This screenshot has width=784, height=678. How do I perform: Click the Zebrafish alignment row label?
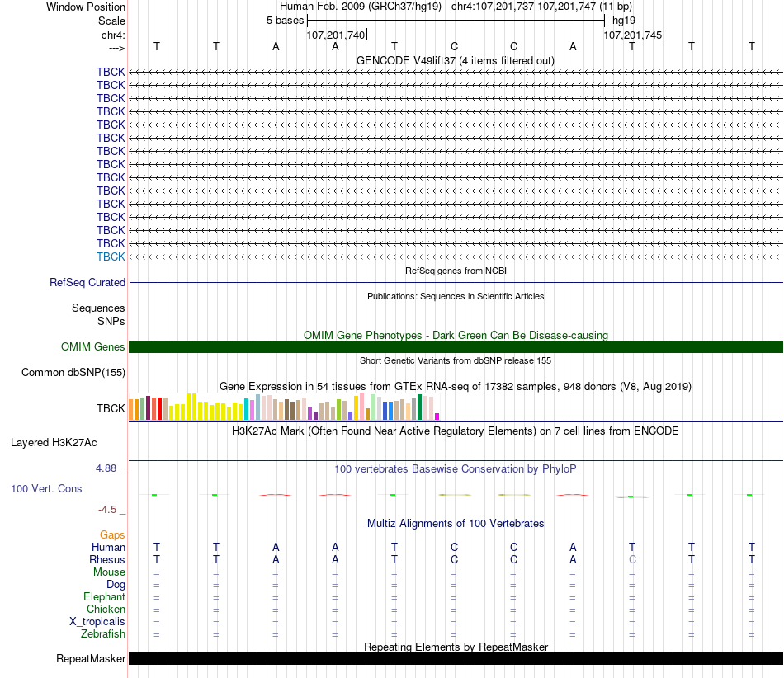coord(103,633)
